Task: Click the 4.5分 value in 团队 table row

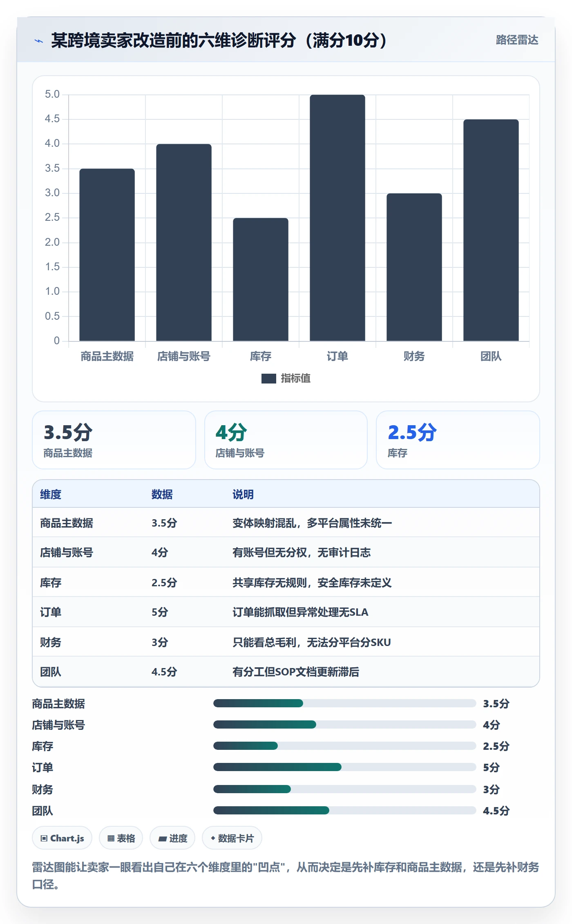Action: pyautogui.click(x=164, y=672)
